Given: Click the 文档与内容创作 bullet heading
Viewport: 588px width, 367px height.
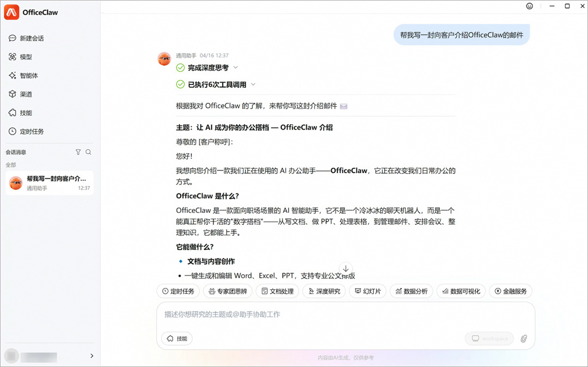Looking at the screenshot, I should click(211, 261).
